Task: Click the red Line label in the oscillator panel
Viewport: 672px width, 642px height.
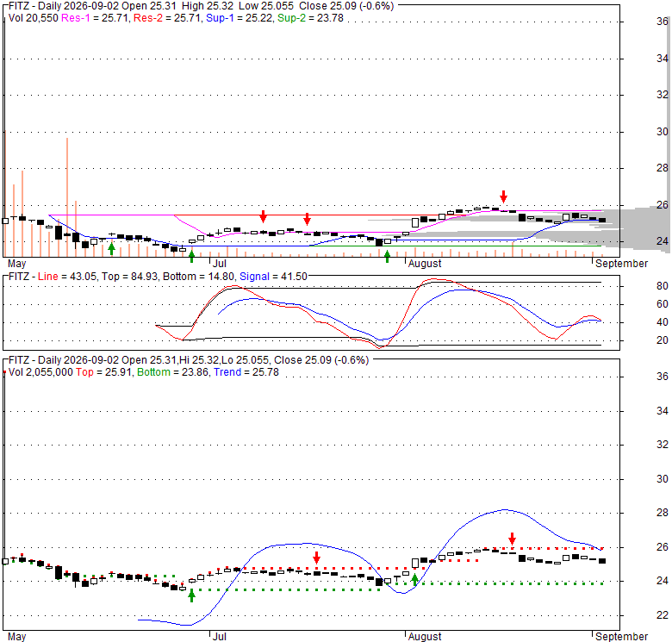Action: pyautogui.click(x=47, y=277)
